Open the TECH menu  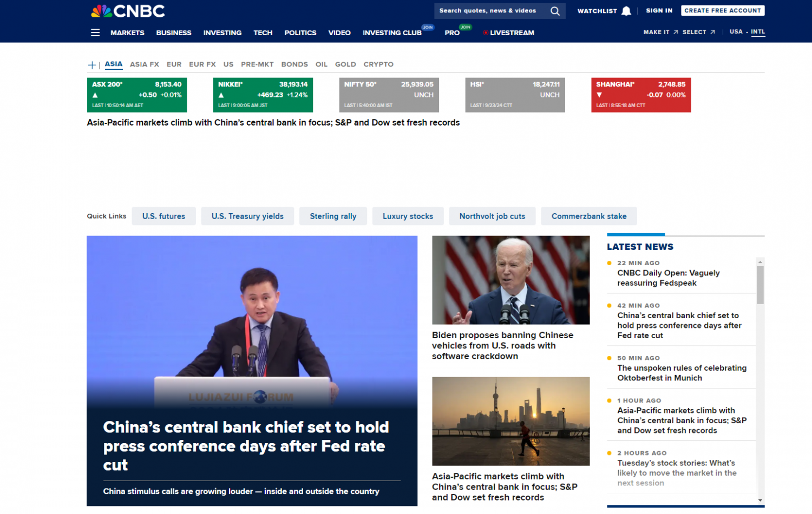pos(263,33)
